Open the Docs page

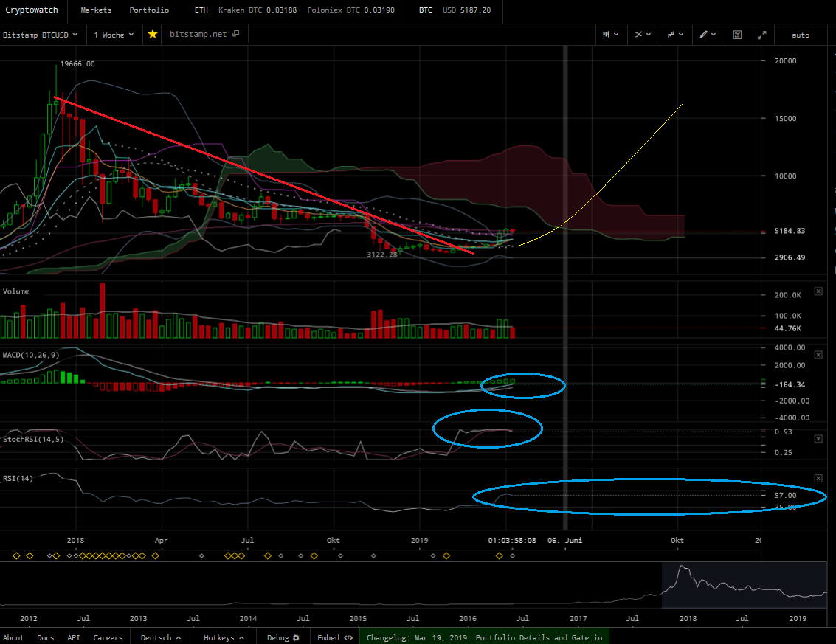pyautogui.click(x=45, y=637)
